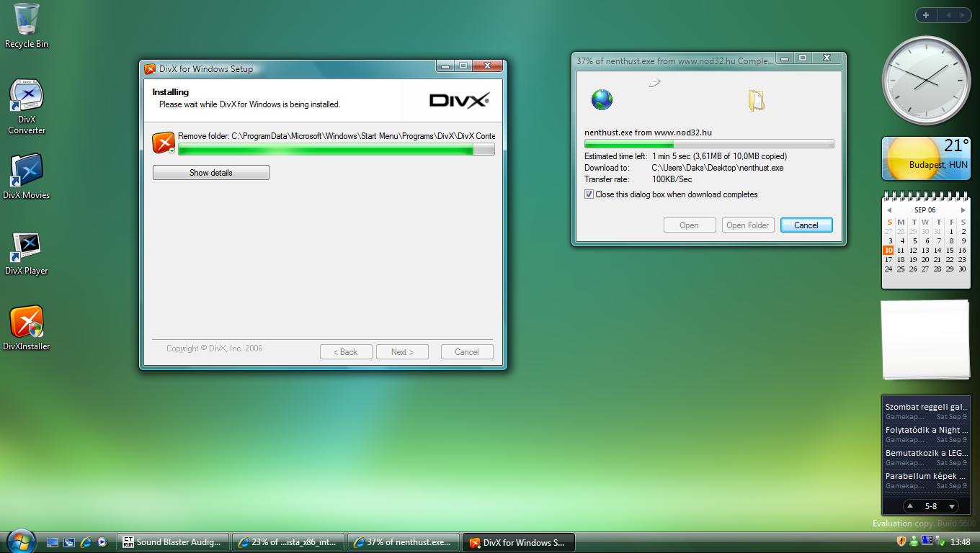Image resolution: width=980 pixels, height=553 pixels.
Task: Show earlier headlines in feed gadget
Action: [x=910, y=505]
